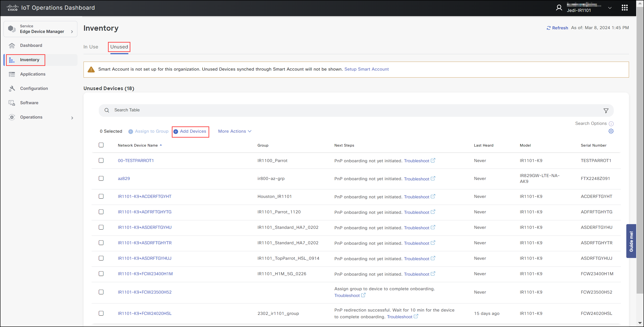Click the Inventory sidebar icon
Viewport: 644px width, 327px height.
[11, 60]
